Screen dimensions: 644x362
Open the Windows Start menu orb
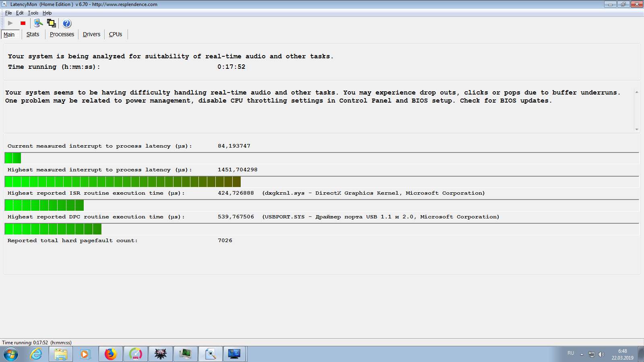11,354
